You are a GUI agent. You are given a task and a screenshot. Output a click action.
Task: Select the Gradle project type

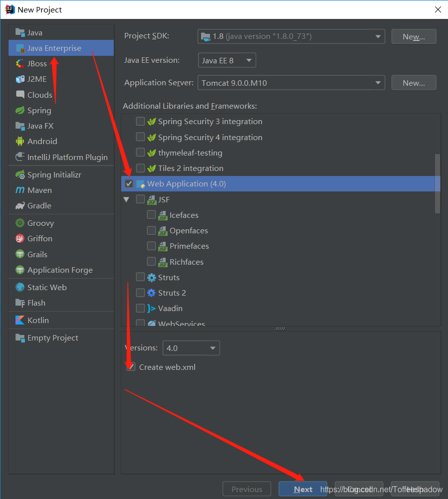point(61,205)
